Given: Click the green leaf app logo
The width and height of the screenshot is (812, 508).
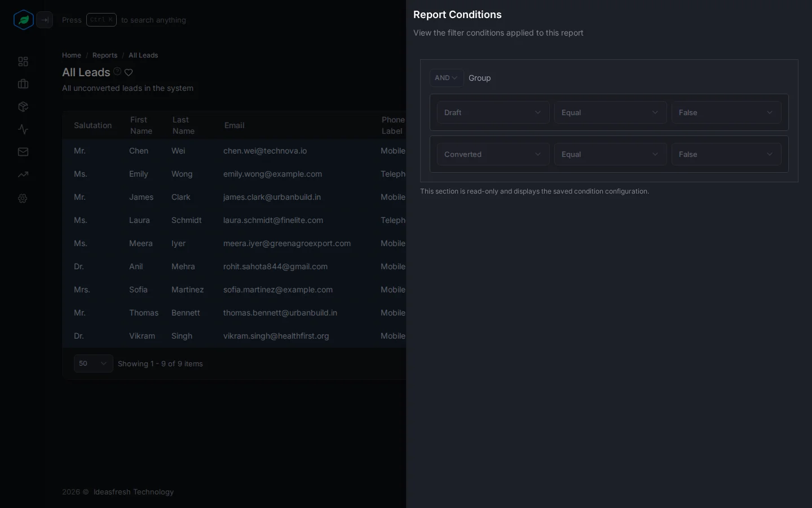Looking at the screenshot, I should coord(24,20).
